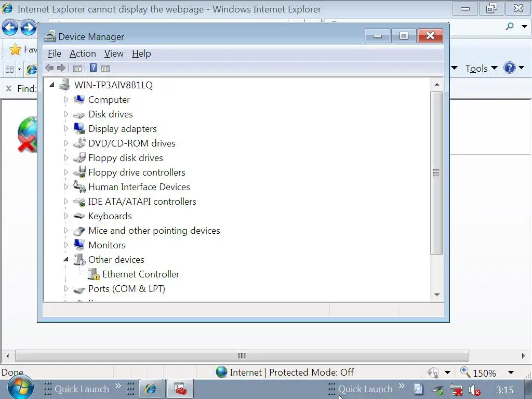Expand the Keyboards node
The image size is (532, 399).
click(66, 216)
